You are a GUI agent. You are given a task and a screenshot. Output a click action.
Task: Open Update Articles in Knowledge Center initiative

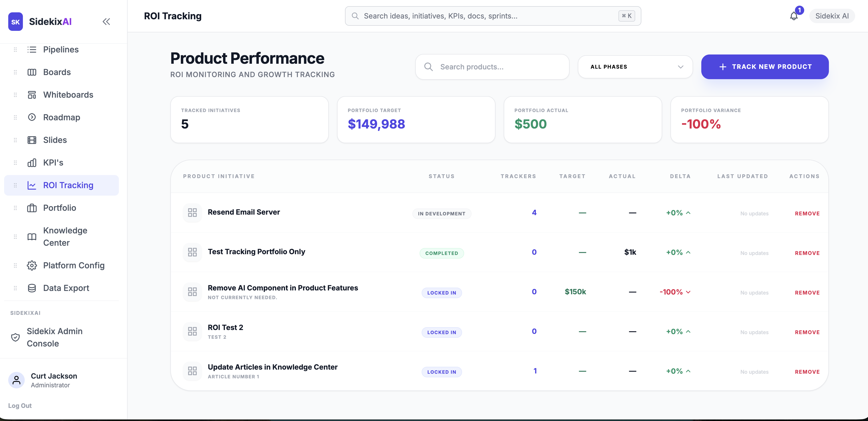click(272, 367)
